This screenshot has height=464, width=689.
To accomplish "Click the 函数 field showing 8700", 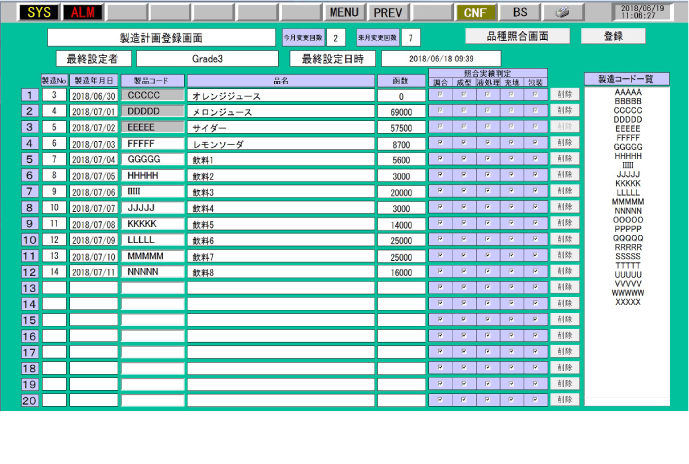I will (401, 144).
